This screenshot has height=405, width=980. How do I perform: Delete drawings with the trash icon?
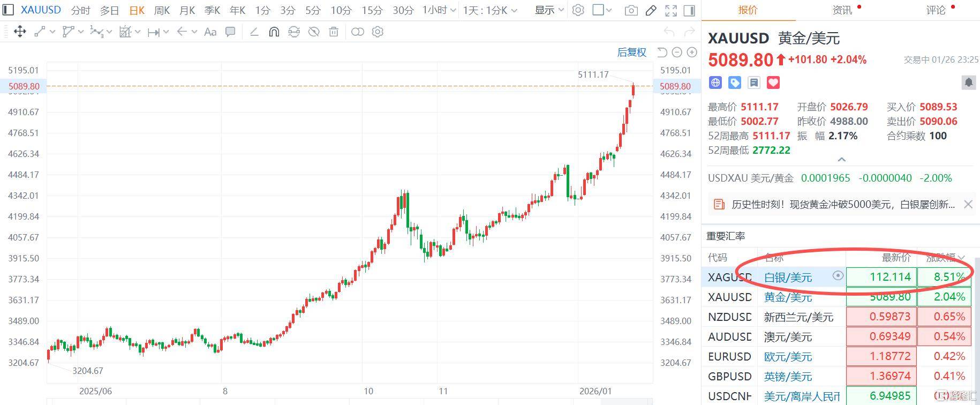click(334, 32)
